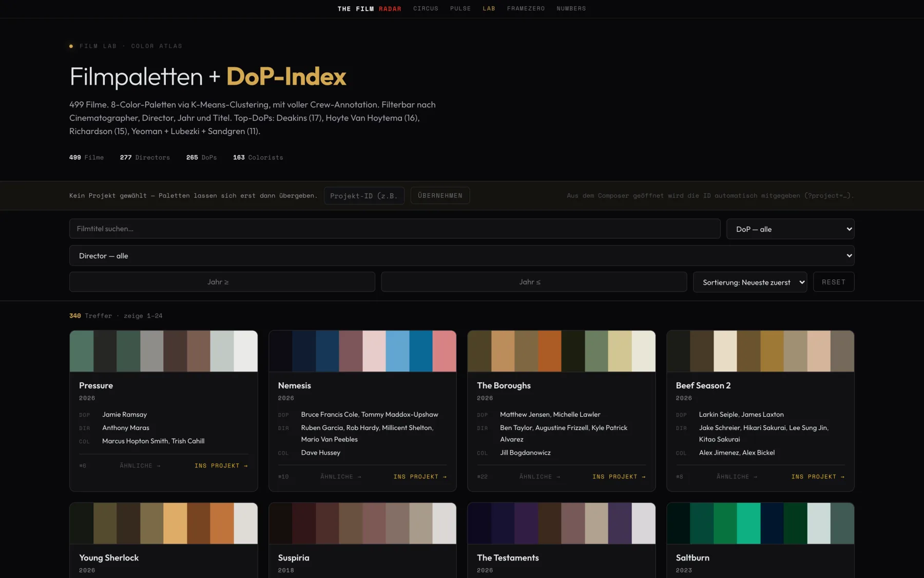This screenshot has width=924, height=578.
Task: Open FRAMEZERO from the top bar
Action: [526, 9]
